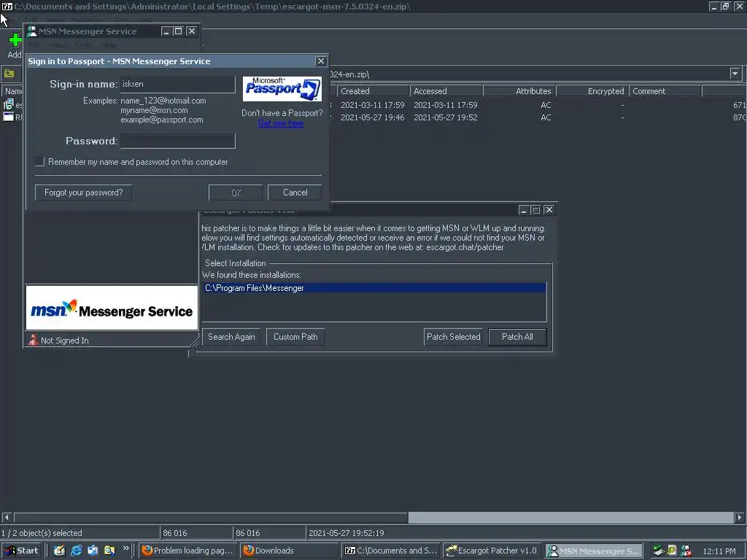
Task: Switch to the 7-Zip taskbar button
Action: tap(391, 551)
